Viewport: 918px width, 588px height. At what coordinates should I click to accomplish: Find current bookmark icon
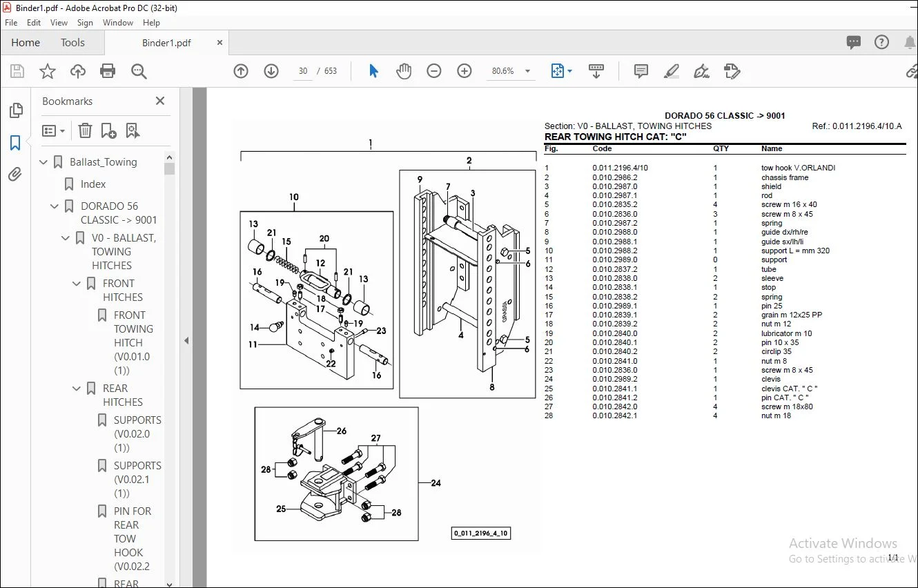click(x=133, y=130)
